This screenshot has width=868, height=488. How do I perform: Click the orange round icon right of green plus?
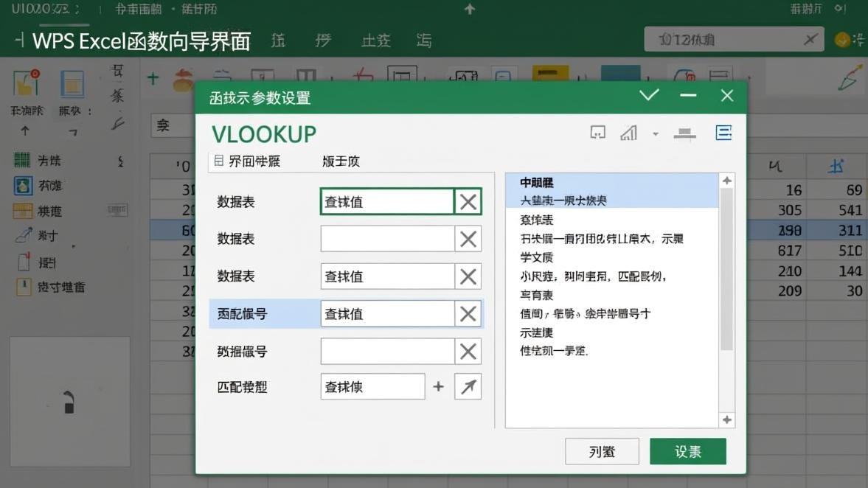pyautogui.click(x=183, y=80)
